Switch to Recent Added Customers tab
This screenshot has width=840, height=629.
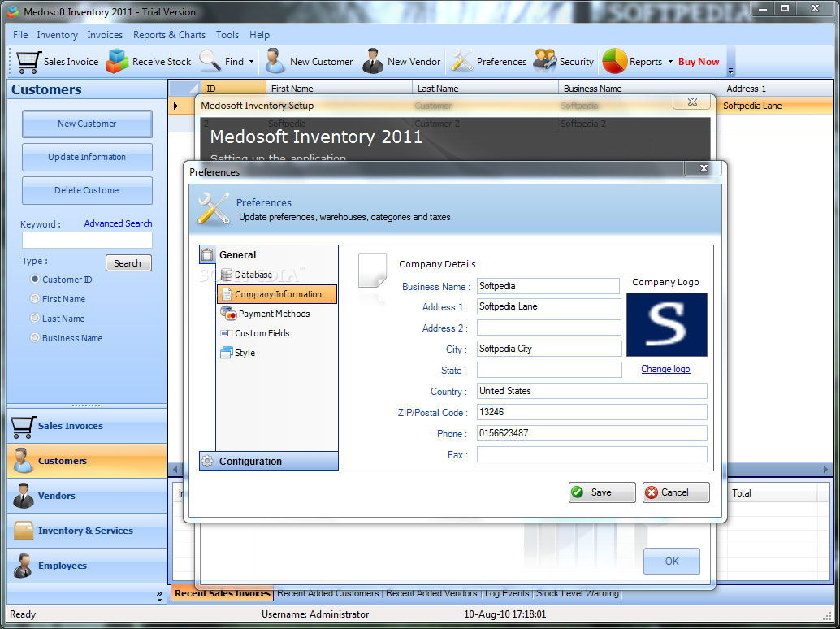(x=328, y=593)
